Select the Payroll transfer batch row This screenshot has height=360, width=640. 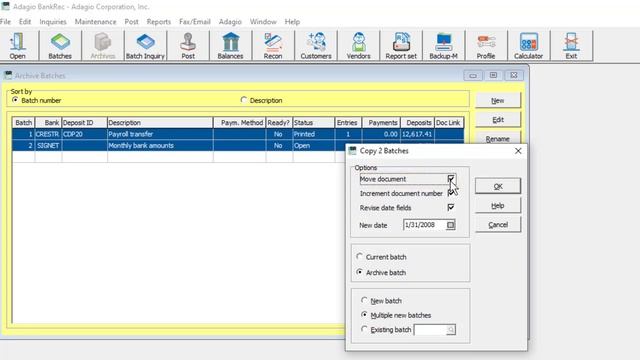238,134
